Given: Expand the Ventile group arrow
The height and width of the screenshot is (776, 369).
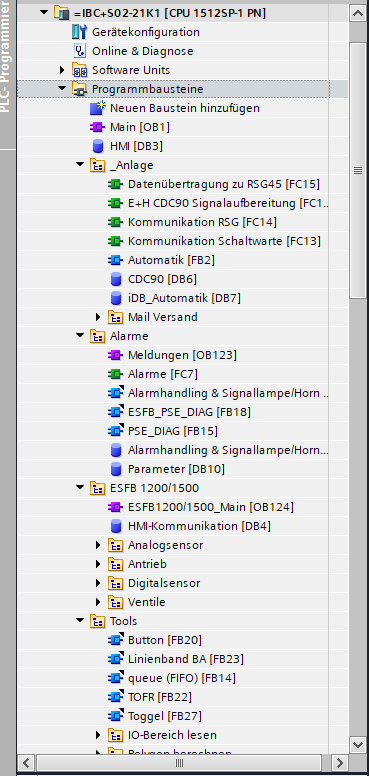Looking at the screenshot, I should [x=98, y=602].
